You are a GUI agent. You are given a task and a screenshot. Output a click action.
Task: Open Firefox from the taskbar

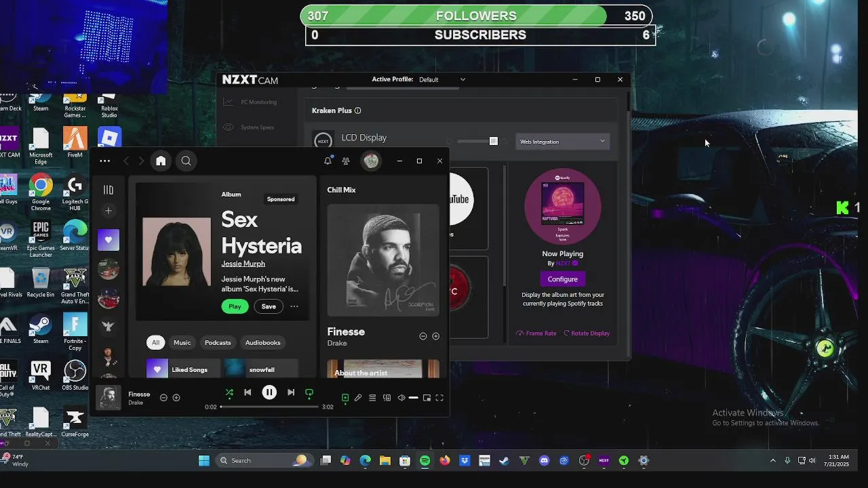(445, 461)
